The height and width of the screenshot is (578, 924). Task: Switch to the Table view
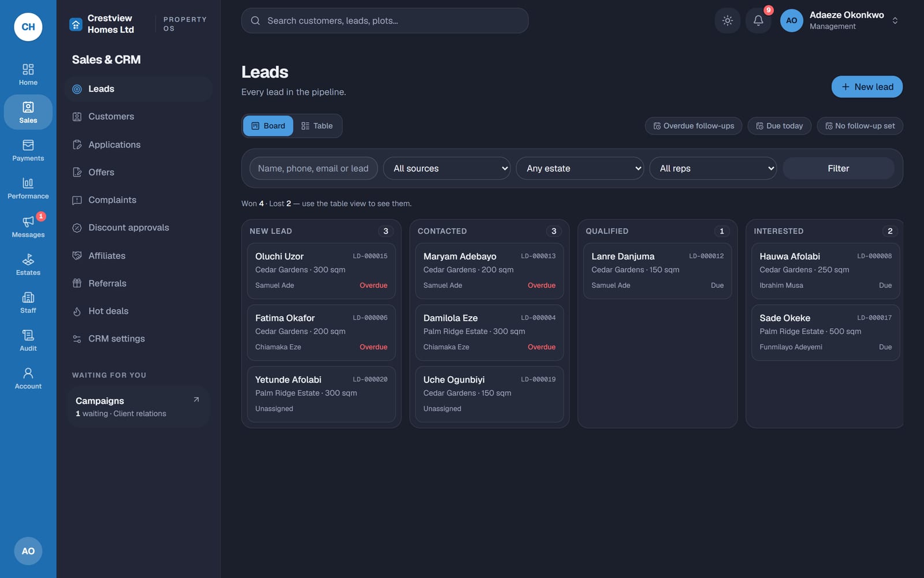tap(317, 126)
